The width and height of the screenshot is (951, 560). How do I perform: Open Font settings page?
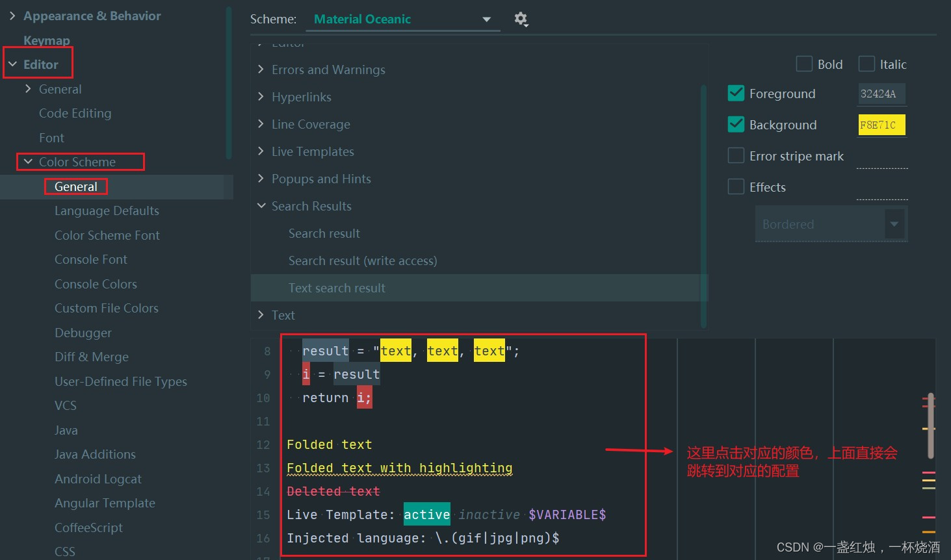51,138
